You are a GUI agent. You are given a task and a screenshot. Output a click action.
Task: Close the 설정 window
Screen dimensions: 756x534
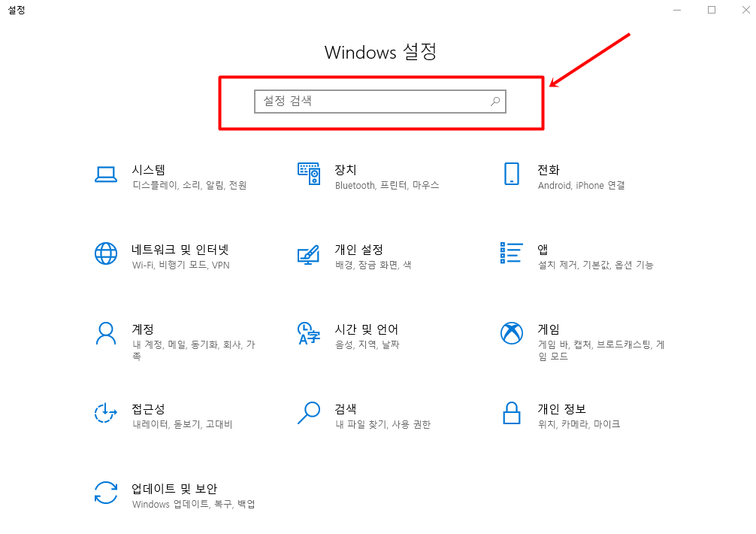(x=745, y=10)
